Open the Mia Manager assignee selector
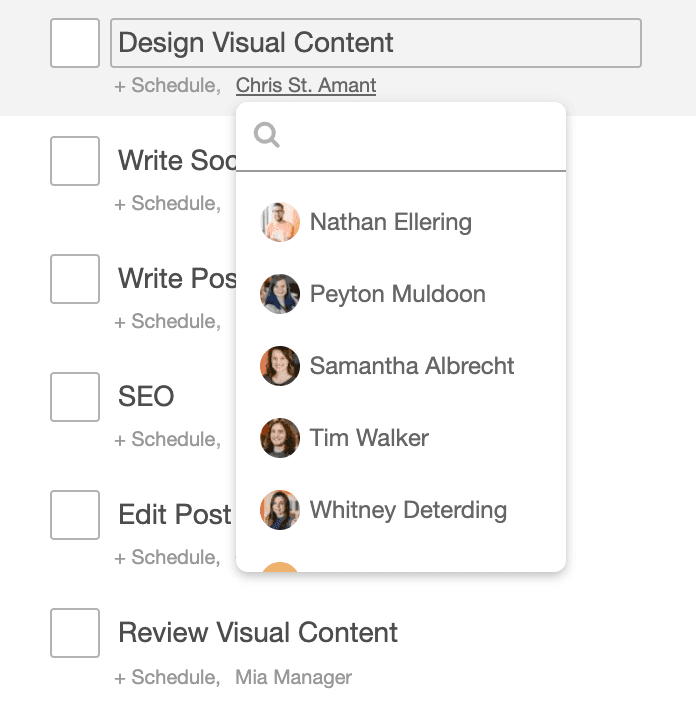The image size is (696, 716). tap(293, 678)
